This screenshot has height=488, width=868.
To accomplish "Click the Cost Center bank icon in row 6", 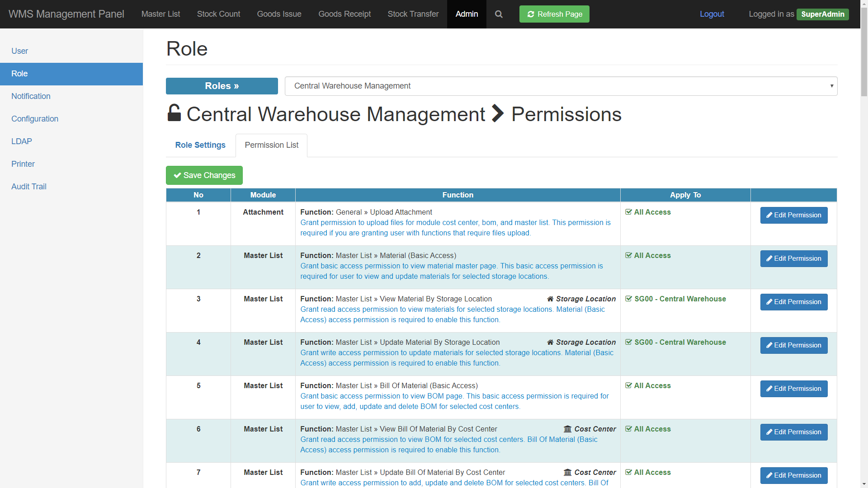I will [x=567, y=429].
